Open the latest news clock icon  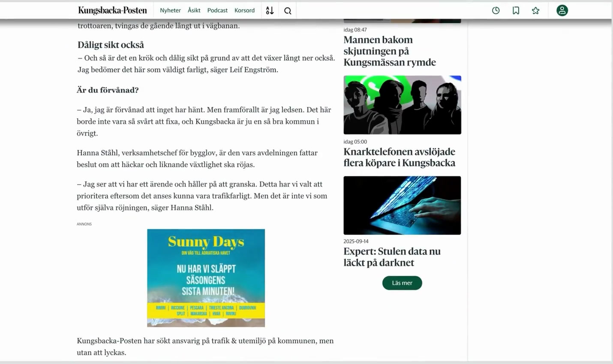(496, 11)
